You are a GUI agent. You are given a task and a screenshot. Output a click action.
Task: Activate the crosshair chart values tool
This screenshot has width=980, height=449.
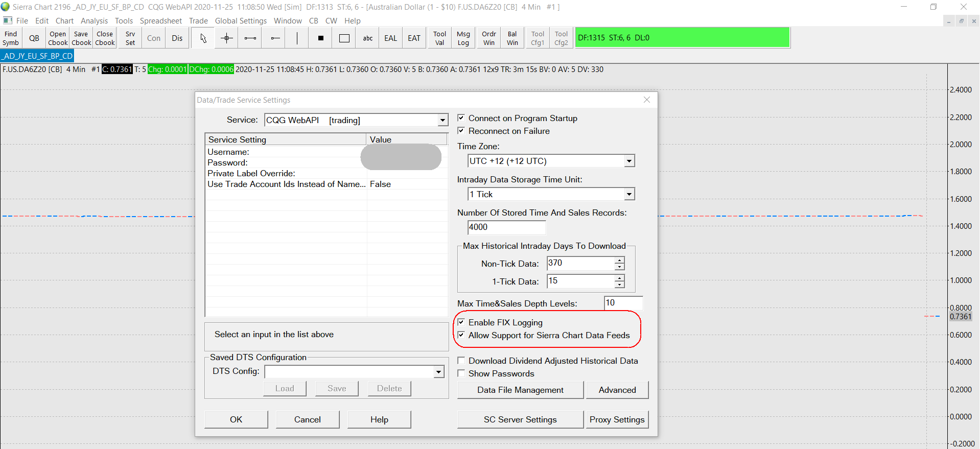[x=227, y=38]
